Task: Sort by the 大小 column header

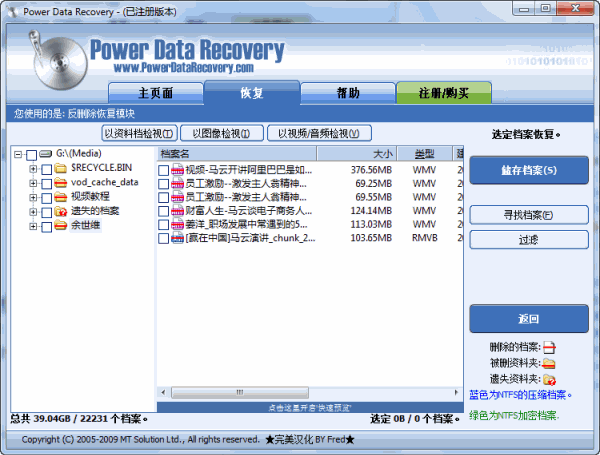Action: point(382,154)
